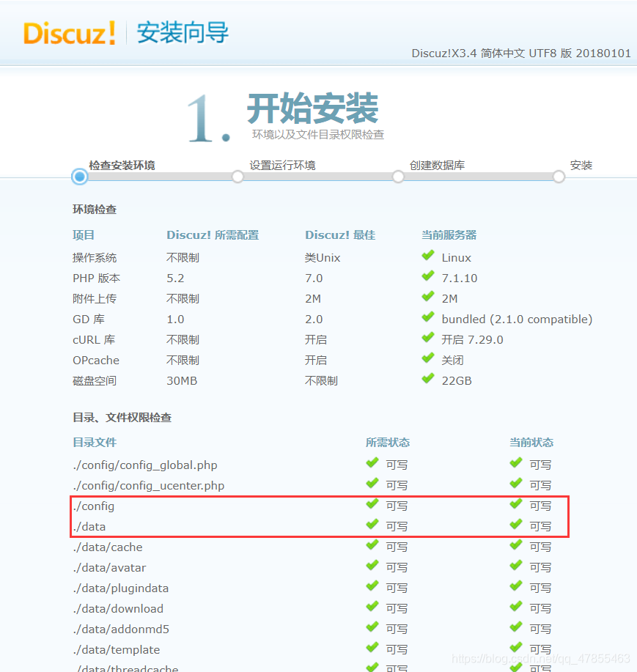Click the checkmark beside bundled (2.1.0 compatible)
The height and width of the screenshot is (672, 637).
pos(428,317)
